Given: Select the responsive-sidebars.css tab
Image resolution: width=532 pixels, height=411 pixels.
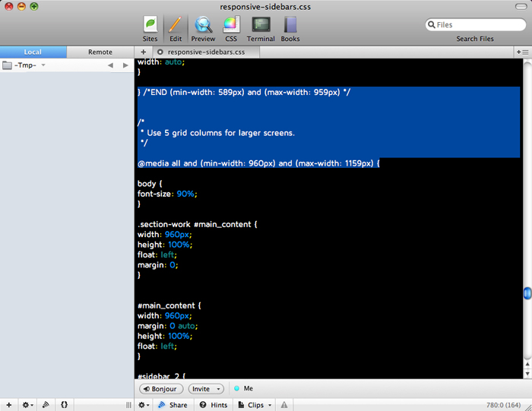Looking at the screenshot, I should [x=206, y=52].
